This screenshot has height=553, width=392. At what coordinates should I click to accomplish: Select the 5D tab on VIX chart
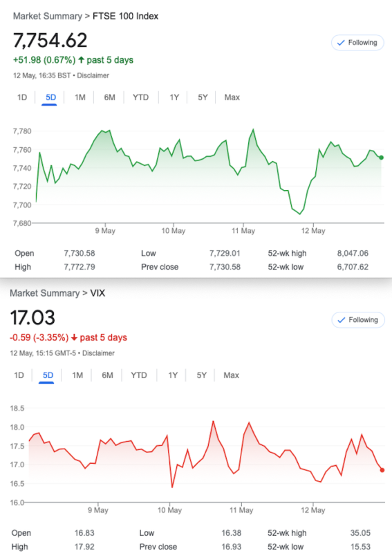[48, 375]
